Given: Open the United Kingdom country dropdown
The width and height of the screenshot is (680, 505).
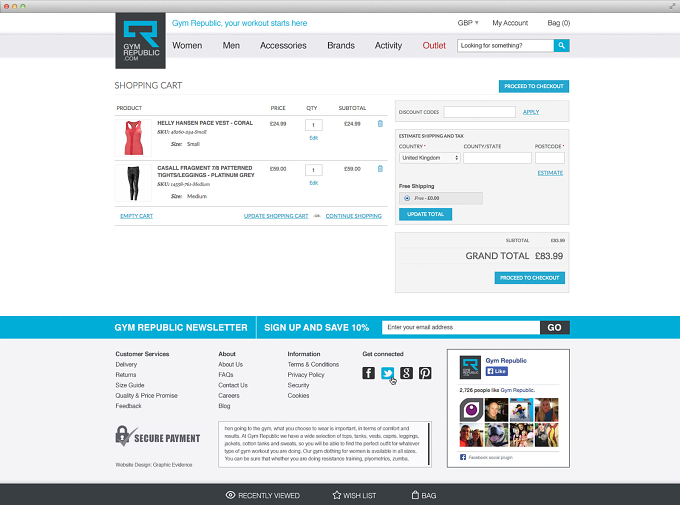Looking at the screenshot, I should tap(429, 158).
